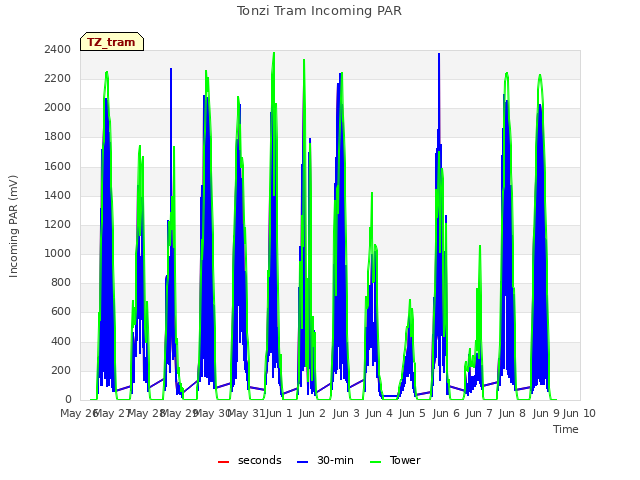Toggle the Tower legend entry
The height and width of the screenshot is (480, 640).
coord(395,460)
